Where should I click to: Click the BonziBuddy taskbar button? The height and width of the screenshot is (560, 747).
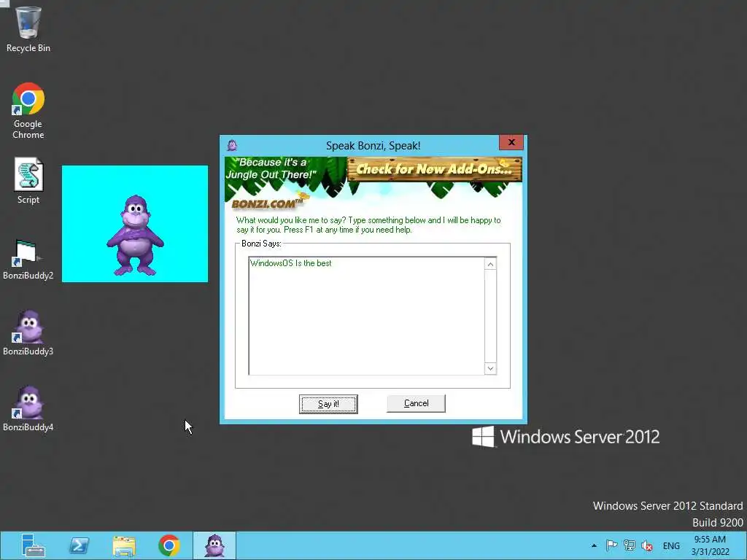click(x=214, y=545)
